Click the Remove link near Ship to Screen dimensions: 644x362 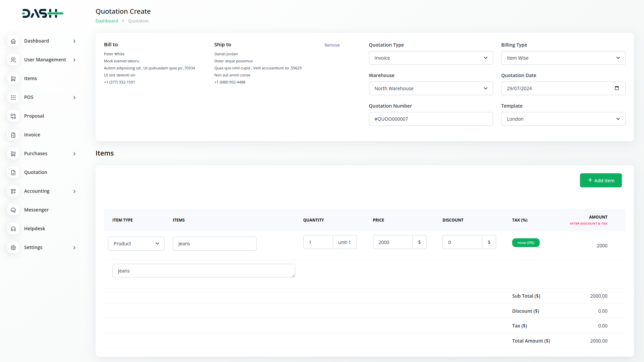pos(332,45)
